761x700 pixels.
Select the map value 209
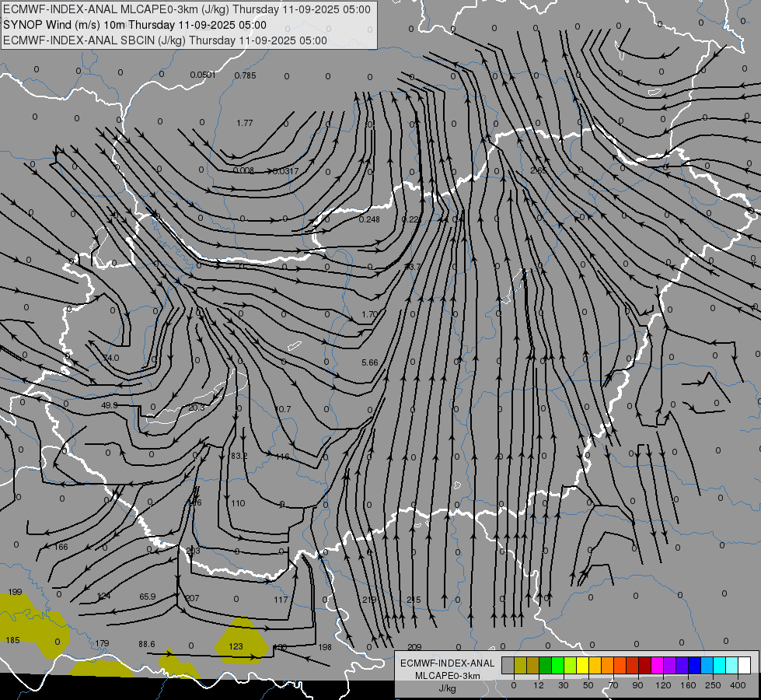(414, 647)
